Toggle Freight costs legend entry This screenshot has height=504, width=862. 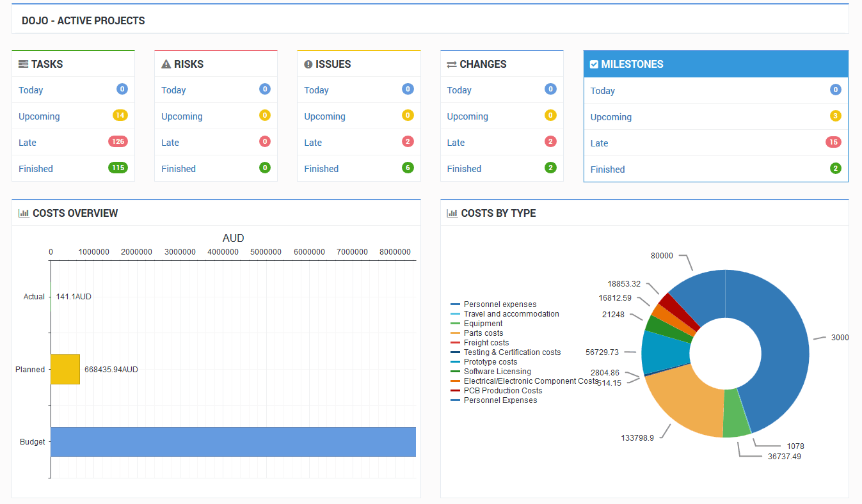tap(486, 342)
